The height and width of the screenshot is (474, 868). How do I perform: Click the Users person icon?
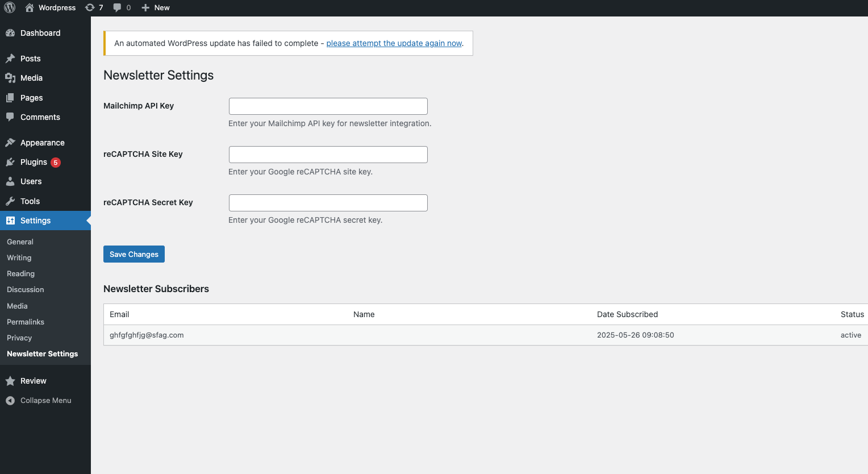[10, 181]
